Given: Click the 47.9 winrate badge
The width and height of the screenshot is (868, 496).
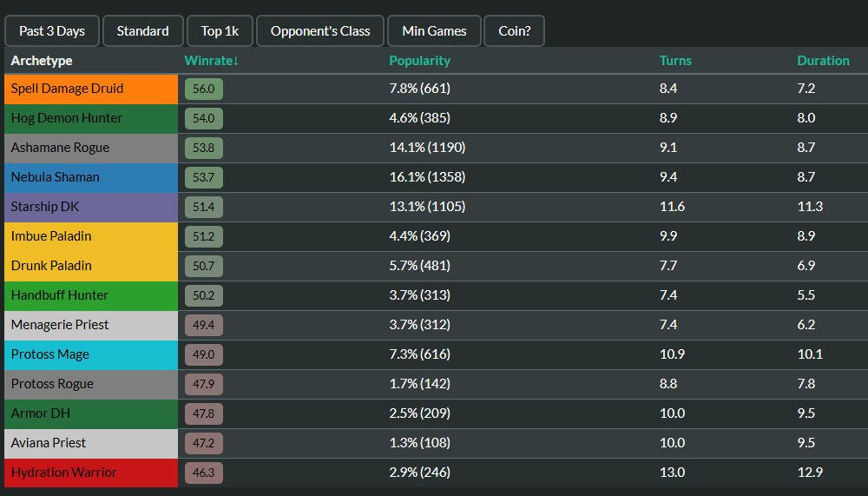Looking at the screenshot, I should (204, 384).
